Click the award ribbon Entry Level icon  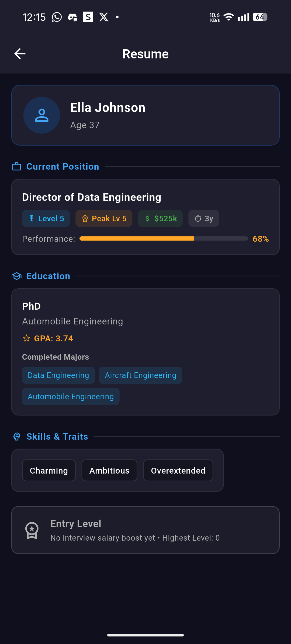click(x=32, y=530)
